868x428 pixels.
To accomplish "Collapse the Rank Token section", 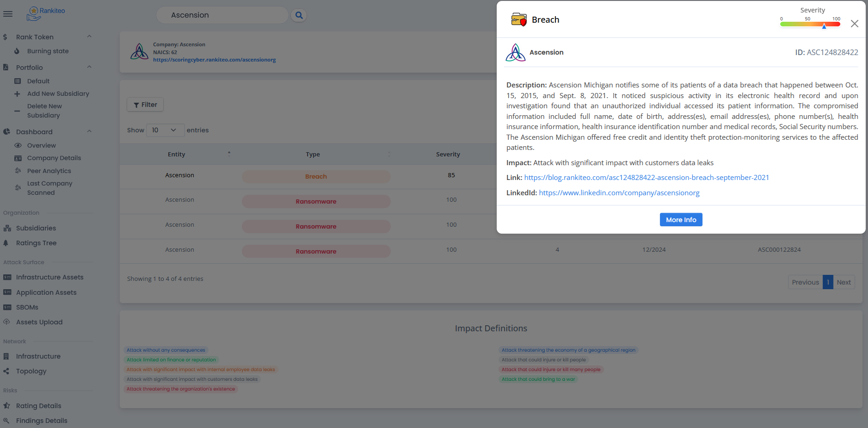I will (89, 37).
